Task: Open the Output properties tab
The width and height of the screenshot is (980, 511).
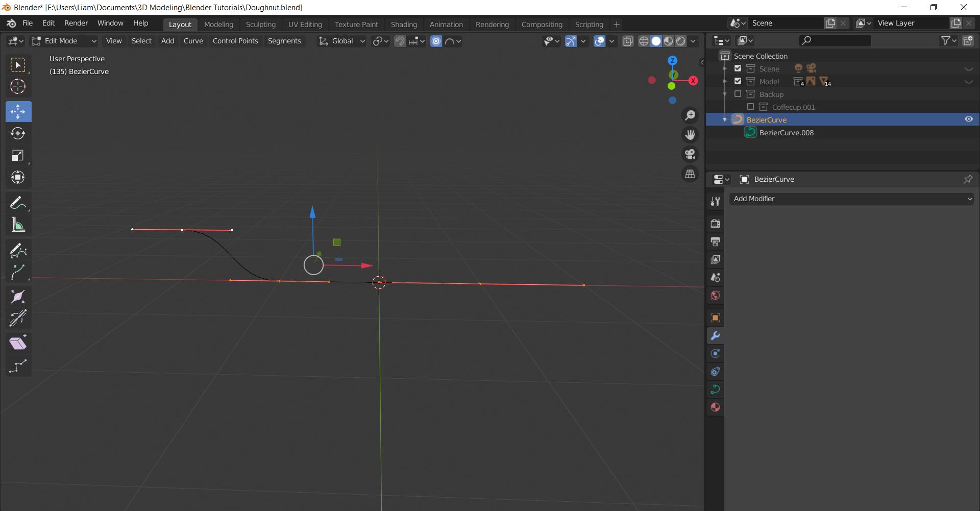Action: 715,241
